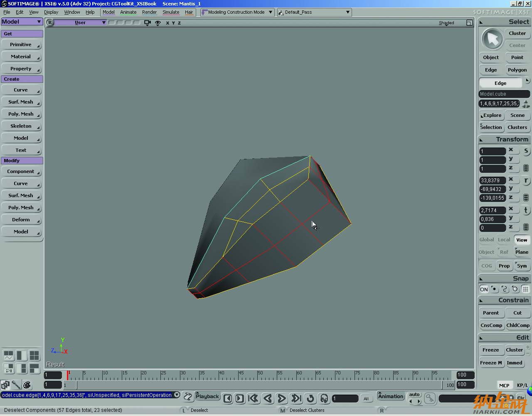Toggle the eye visibility icon in viewport

tap(158, 23)
